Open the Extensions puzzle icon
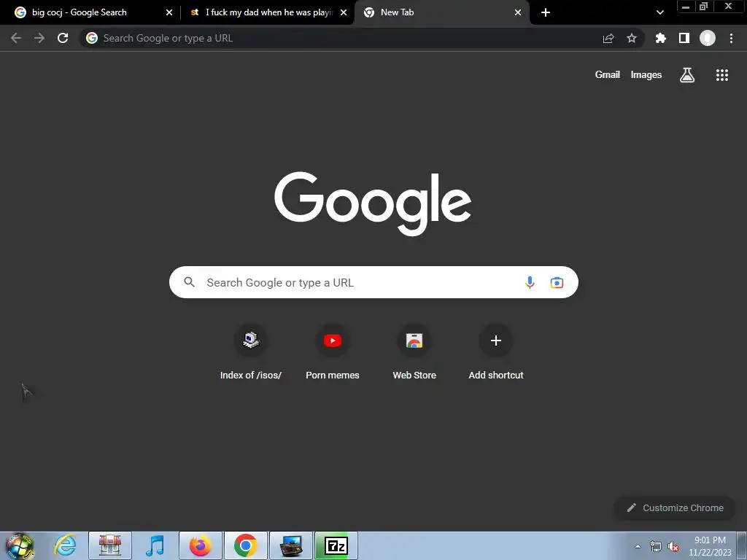This screenshot has width=747, height=560. [x=660, y=38]
